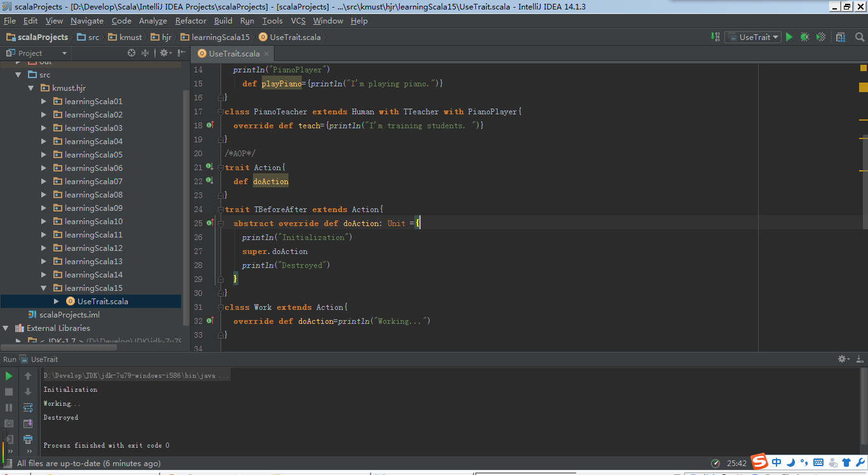This screenshot has width=868, height=475.
Task: Collapse the kmust.hjr package
Action: (31, 88)
